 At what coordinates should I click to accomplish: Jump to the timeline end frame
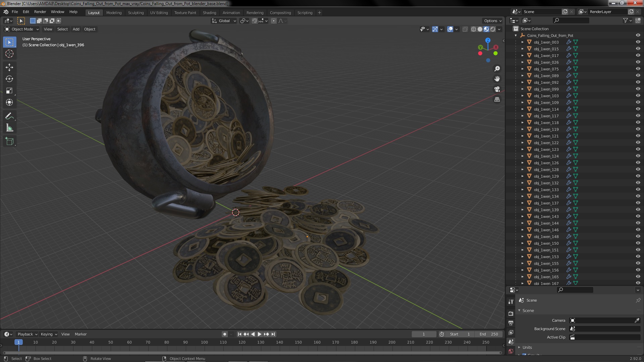click(x=273, y=334)
